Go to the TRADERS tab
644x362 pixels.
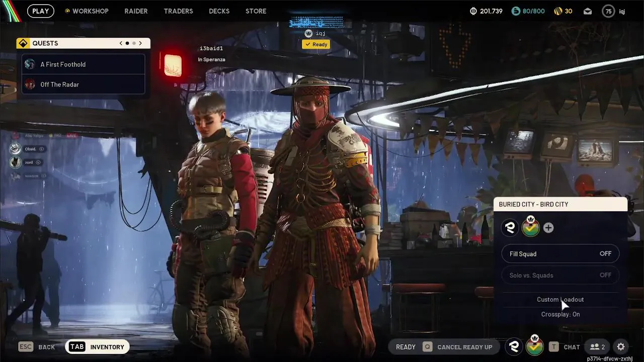click(179, 11)
